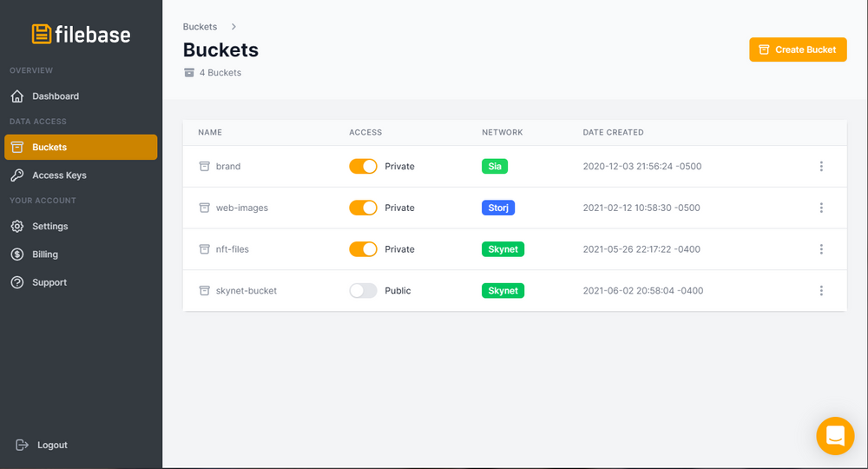868x469 pixels.
Task: Click the Public label on skynet-bucket row
Action: coord(398,291)
